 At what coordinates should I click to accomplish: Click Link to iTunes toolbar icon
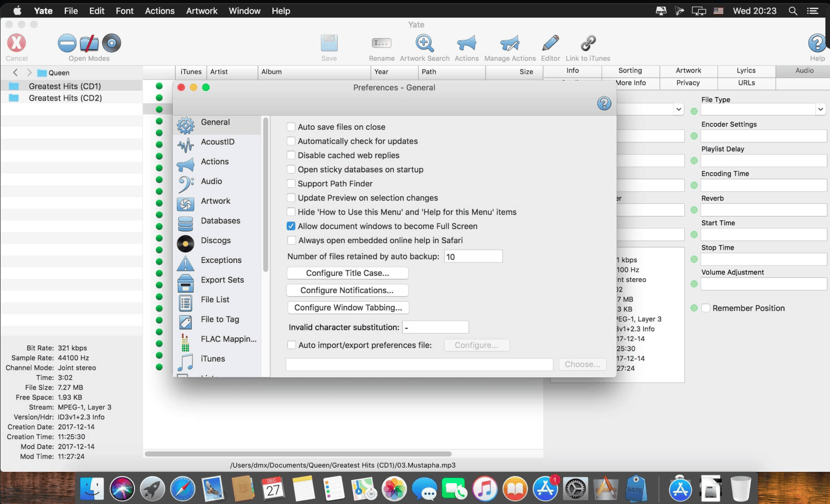coord(588,43)
